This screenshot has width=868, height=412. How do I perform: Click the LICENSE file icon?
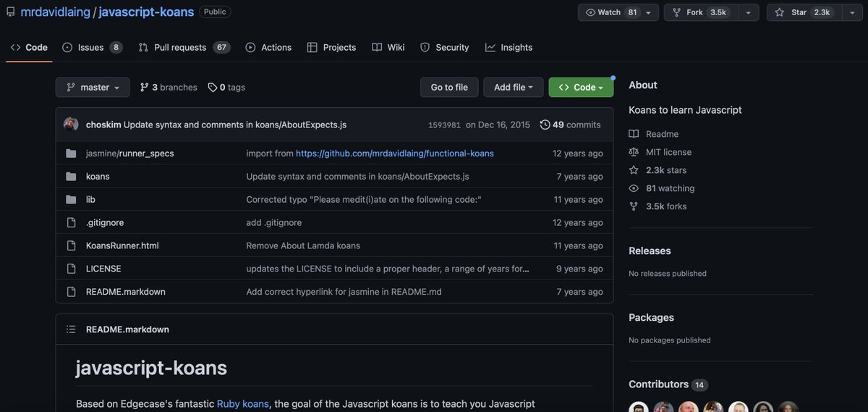(x=71, y=269)
